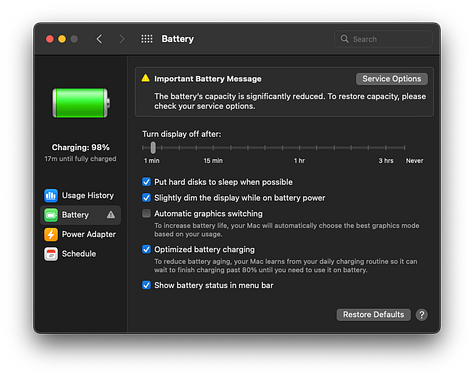The image size is (474, 378).
Task: Switch to the Power Adapter section
Action: point(80,234)
